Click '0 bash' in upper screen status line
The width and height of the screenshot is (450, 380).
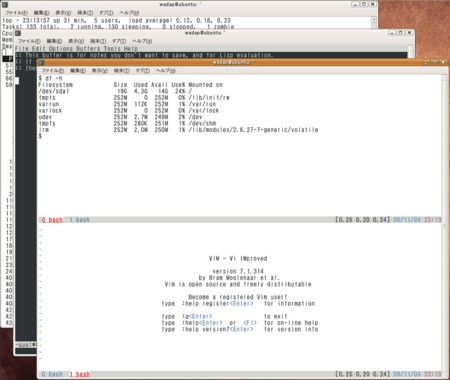click(52, 220)
